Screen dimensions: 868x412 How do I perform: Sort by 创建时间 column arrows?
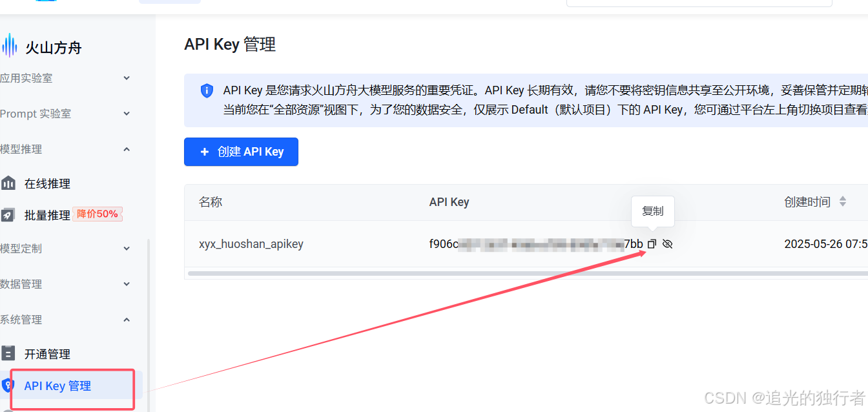point(842,201)
